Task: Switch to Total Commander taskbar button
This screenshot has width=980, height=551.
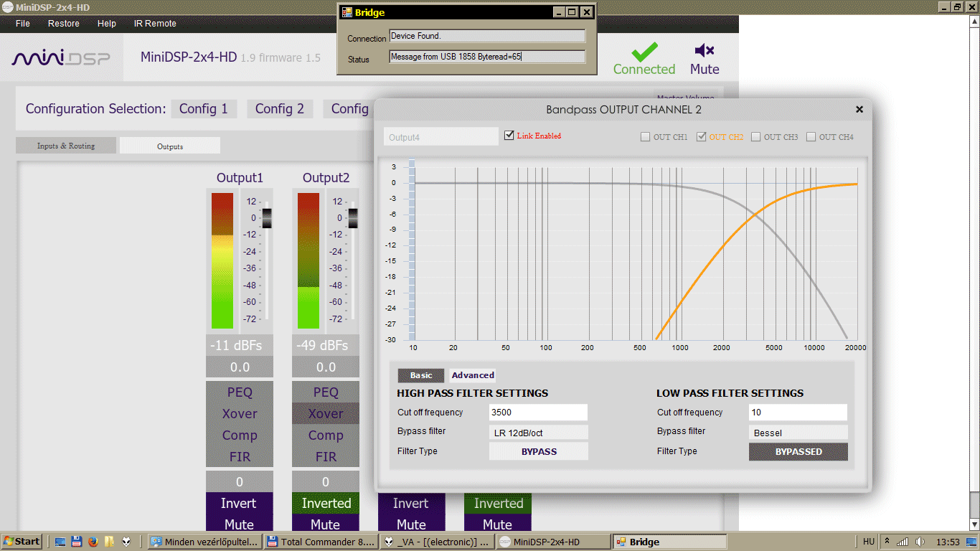Action: click(x=322, y=542)
